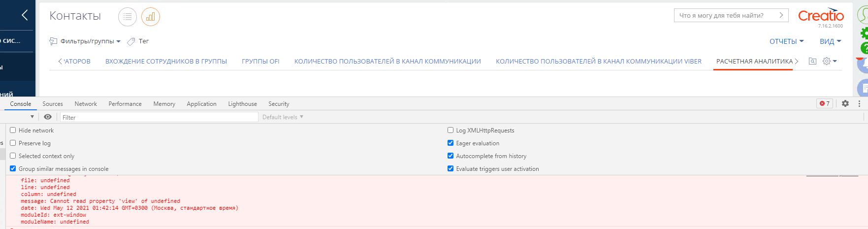868x229 pixels.
Task: Open the console context selector dropdown arrow
Action: 32,117
